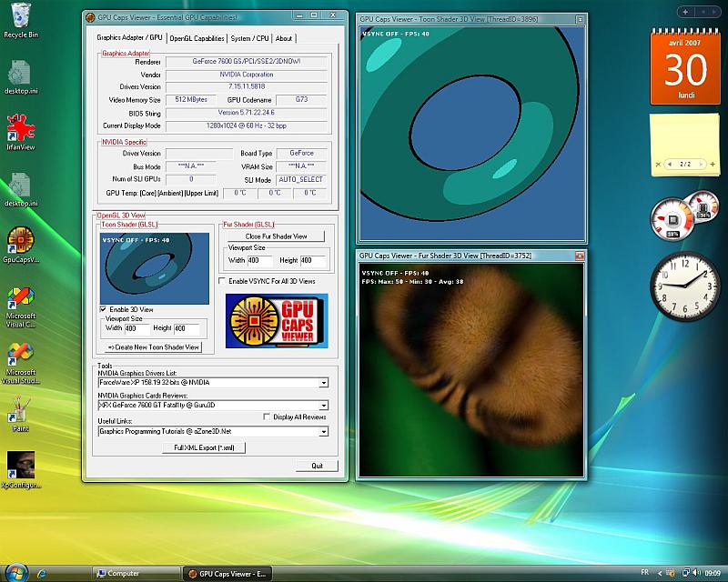The height and width of the screenshot is (582, 728).
Task: Select desktop.ini icon directly under Recycle Bin
Action: click(20, 76)
